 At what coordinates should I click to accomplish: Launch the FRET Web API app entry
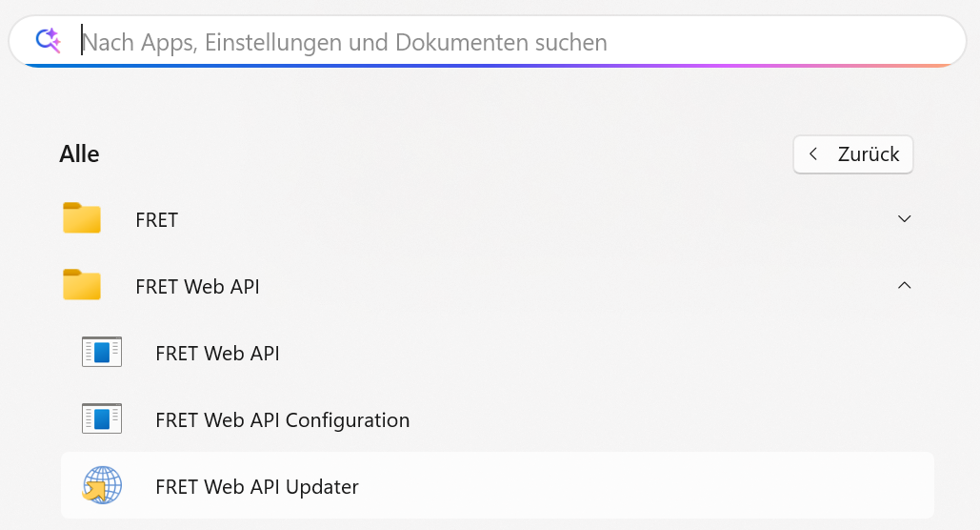pos(217,354)
